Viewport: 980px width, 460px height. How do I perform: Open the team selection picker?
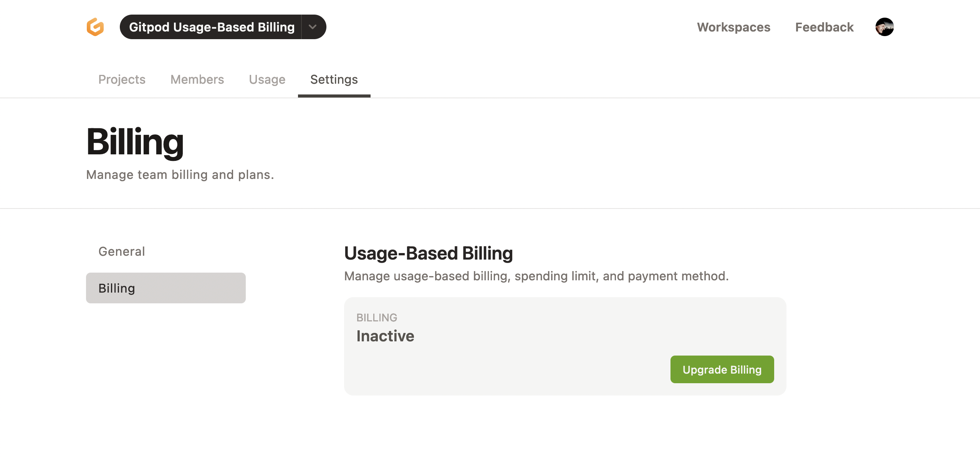tap(223, 26)
